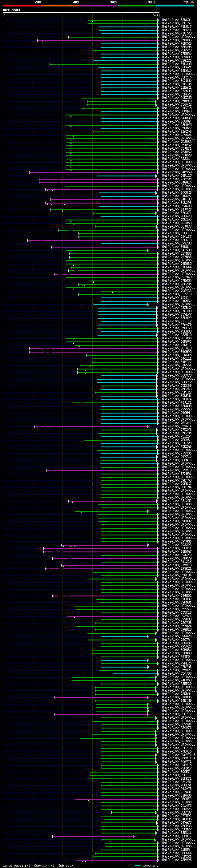197x868 pixels.
Task: Select the UniRef100_C0NPC9 label
Action: tap(176, 558)
